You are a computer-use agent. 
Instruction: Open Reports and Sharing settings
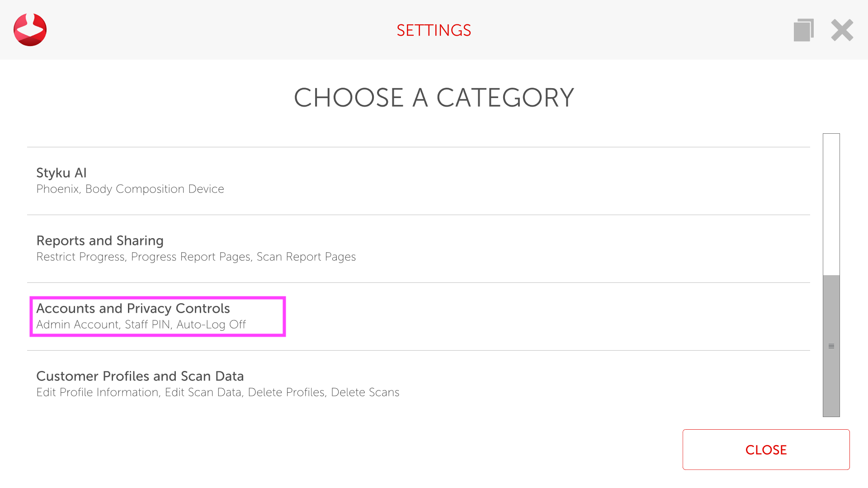coord(100,240)
